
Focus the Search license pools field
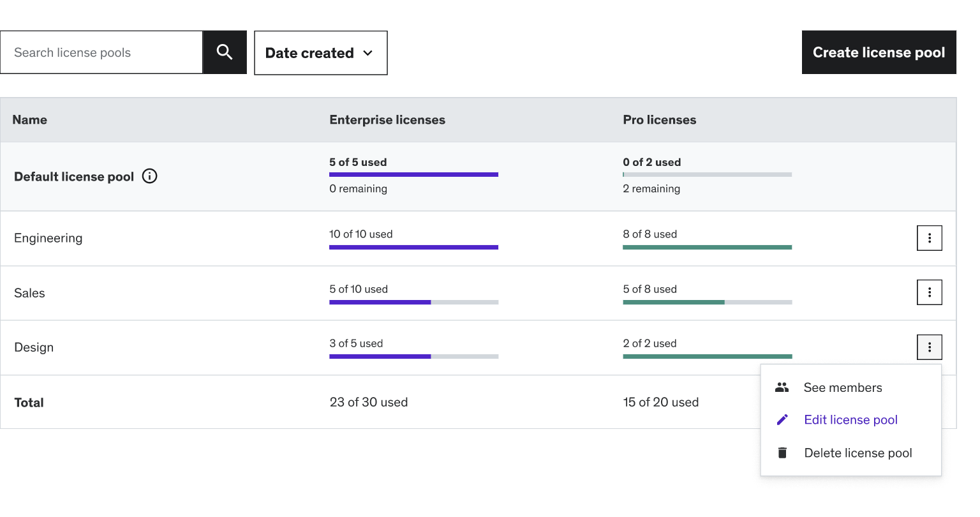click(x=102, y=52)
